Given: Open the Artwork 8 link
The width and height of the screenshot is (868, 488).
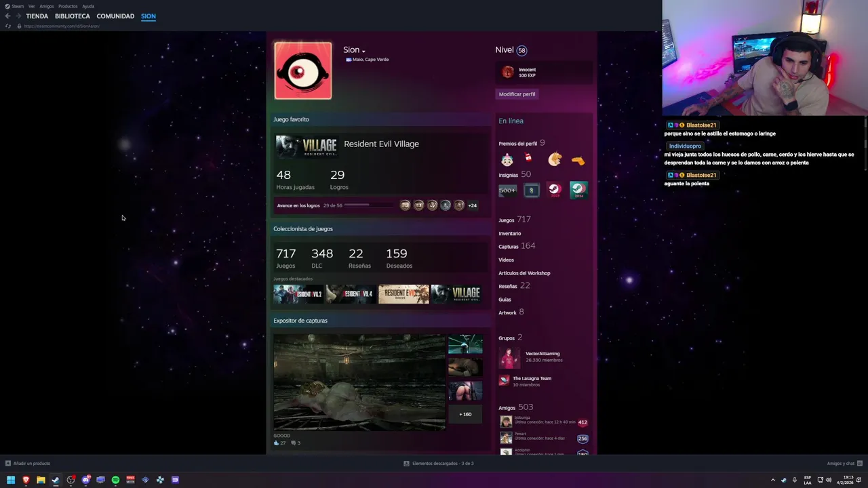Looking at the screenshot, I should tap(511, 312).
